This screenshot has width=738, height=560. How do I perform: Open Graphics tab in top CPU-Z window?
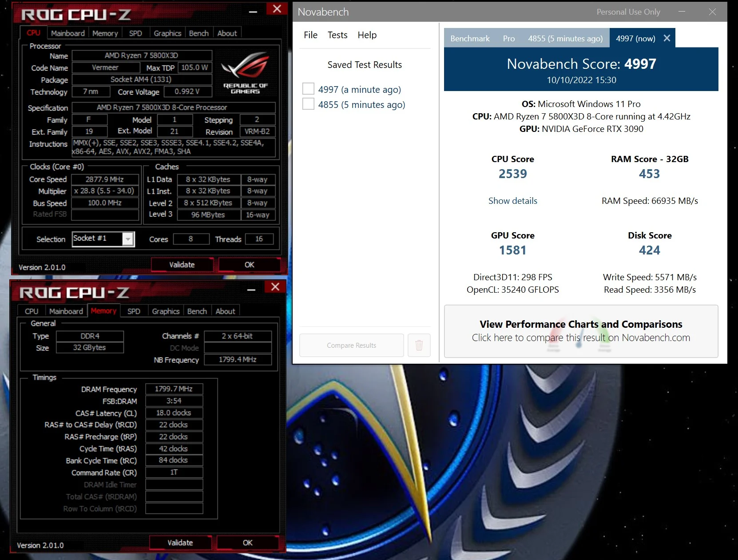tap(167, 33)
